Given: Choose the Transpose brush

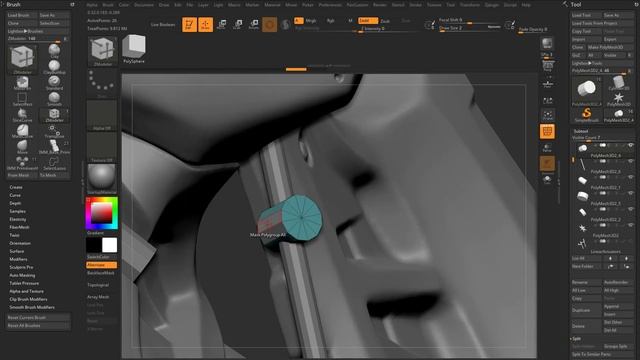Looking at the screenshot, I should pos(54,131).
